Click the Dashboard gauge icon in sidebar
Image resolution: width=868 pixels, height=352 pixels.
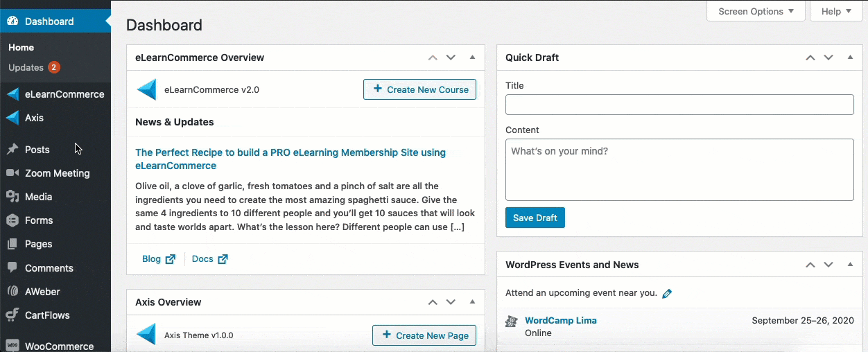[x=12, y=21]
